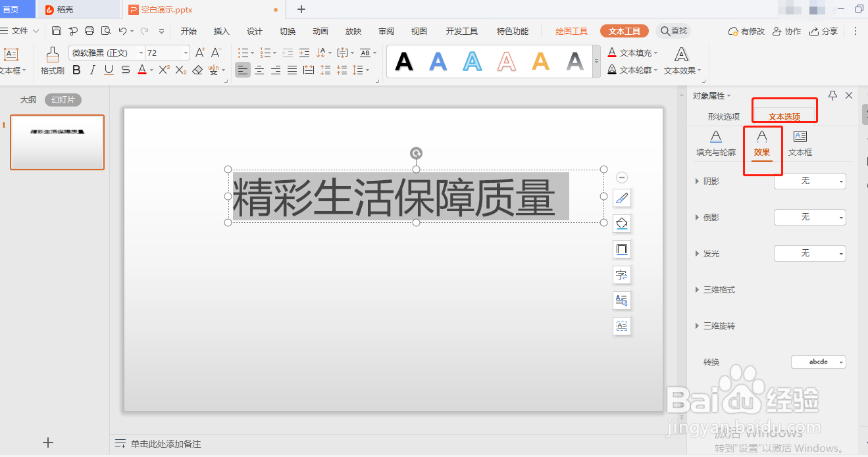Switch to 形状选项 tab in panel
This screenshot has height=457, width=868.
[724, 117]
